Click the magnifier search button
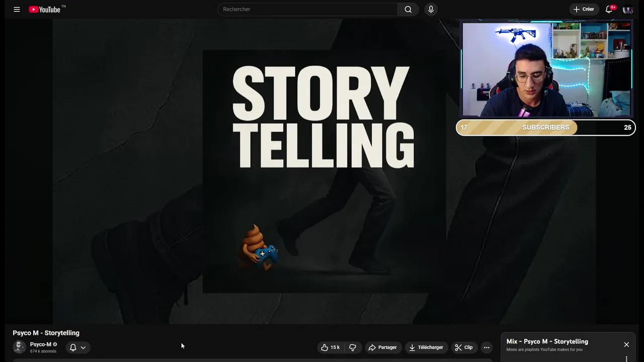 [x=408, y=9]
